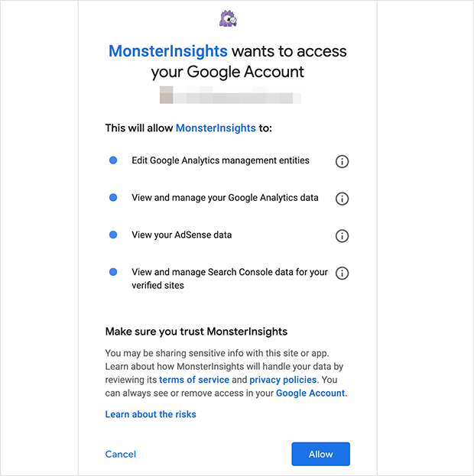
Task: Click the MonsterInsights monster logo icon
Action: 228,18
